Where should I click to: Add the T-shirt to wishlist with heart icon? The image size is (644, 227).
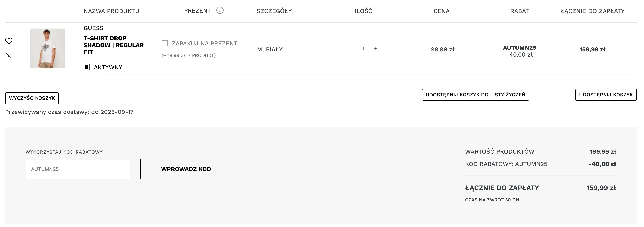click(x=9, y=41)
